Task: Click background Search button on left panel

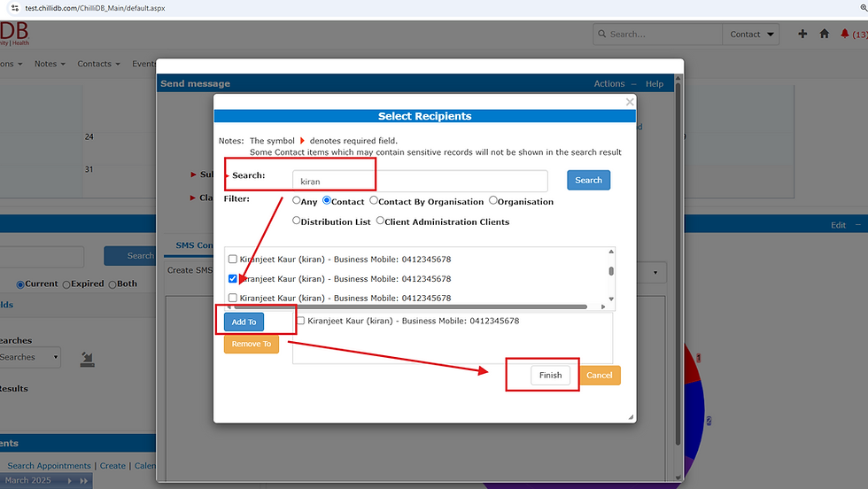Action: (x=131, y=256)
